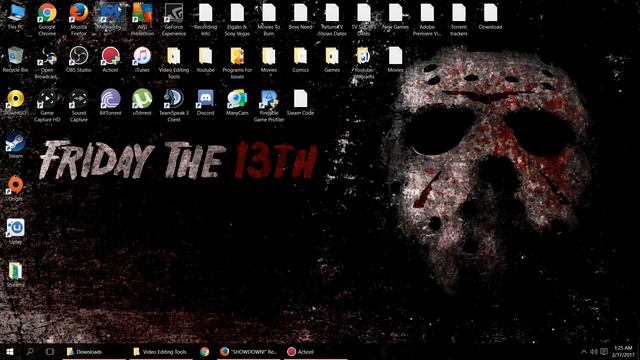Switch to Firefox SHOWDOWN taskbar window
Image resolution: width=640 pixels, height=360 pixels.
tap(248, 351)
